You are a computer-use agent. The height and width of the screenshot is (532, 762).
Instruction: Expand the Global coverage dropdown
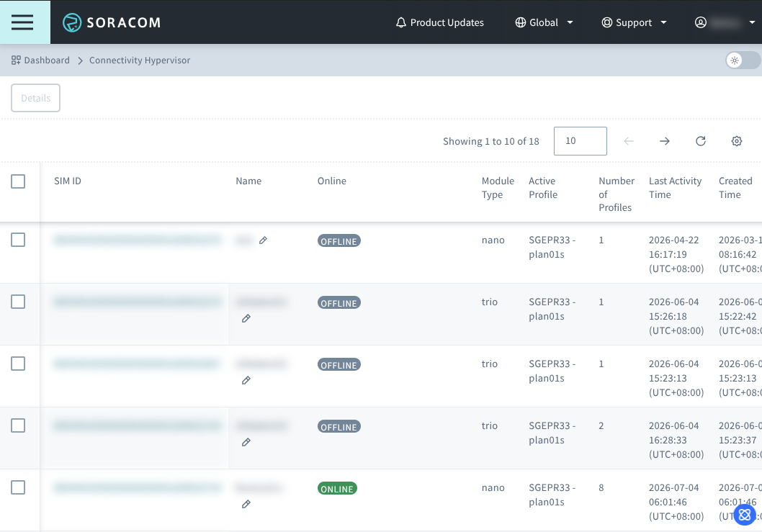570,22
